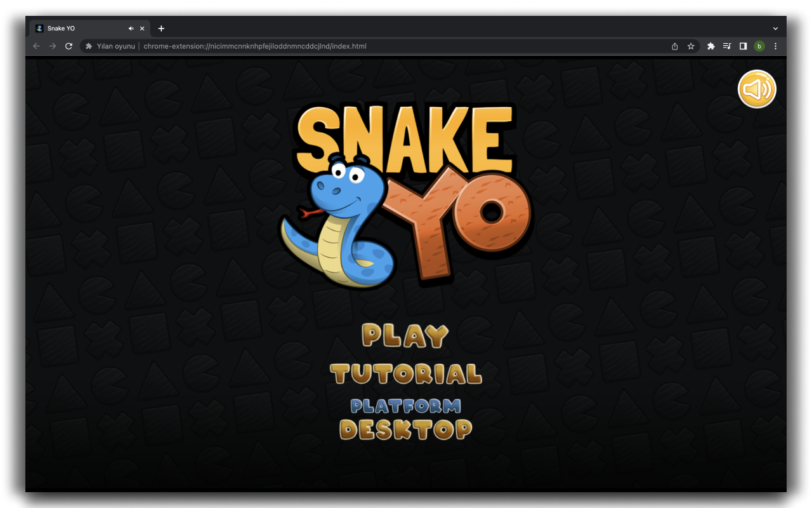Click PLAY to start the game
Screen dimensions: 812x508
(405, 335)
